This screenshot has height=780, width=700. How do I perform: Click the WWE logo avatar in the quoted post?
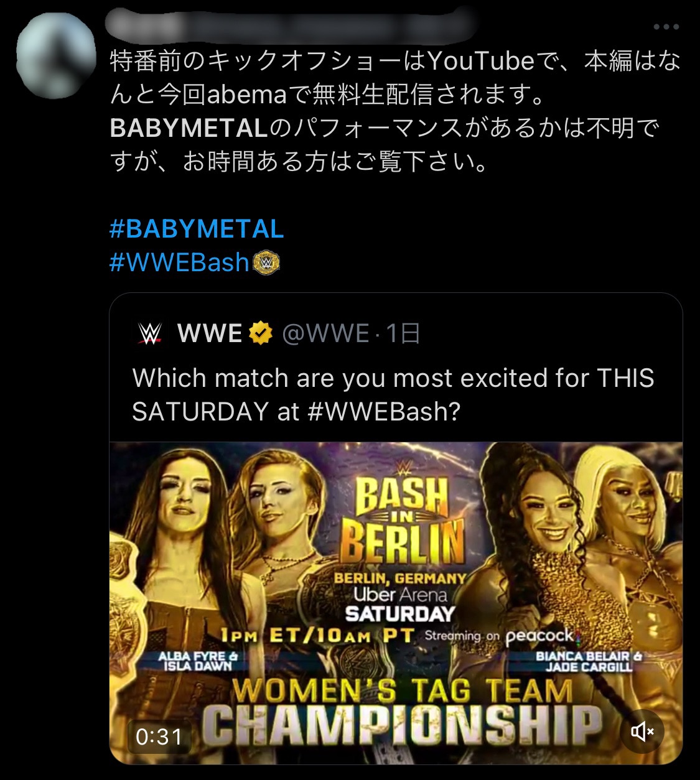(149, 334)
